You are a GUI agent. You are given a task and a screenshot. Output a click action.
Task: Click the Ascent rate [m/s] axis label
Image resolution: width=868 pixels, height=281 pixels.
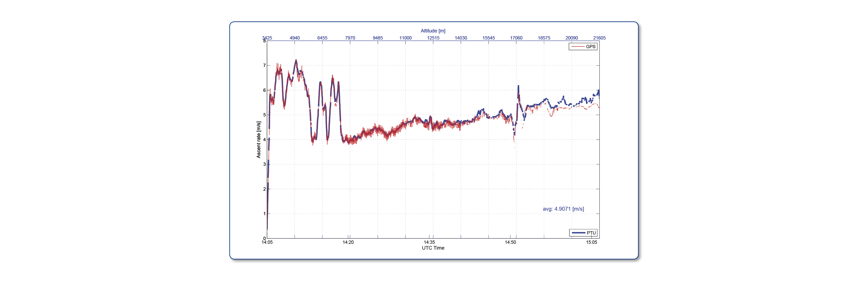[x=259, y=140]
